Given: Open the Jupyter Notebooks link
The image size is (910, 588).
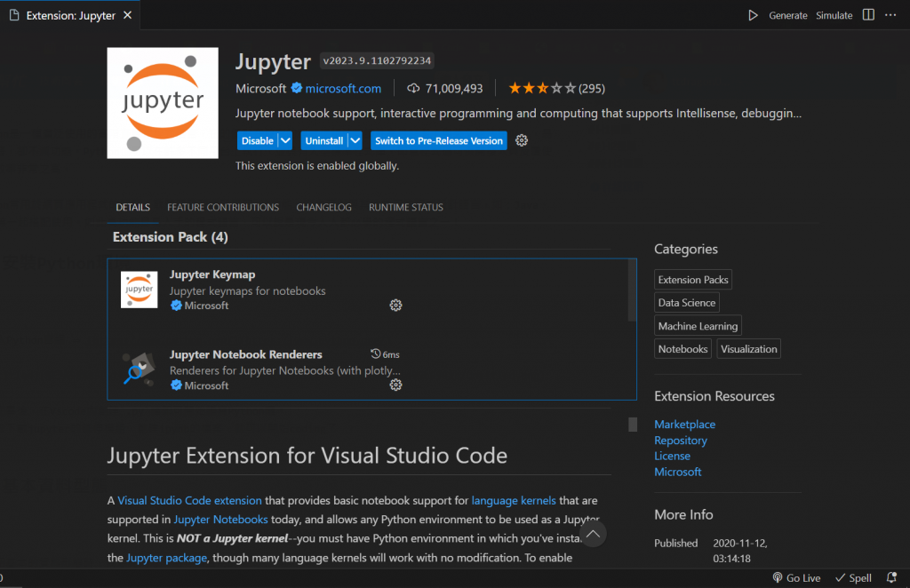Looking at the screenshot, I should (220, 520).
